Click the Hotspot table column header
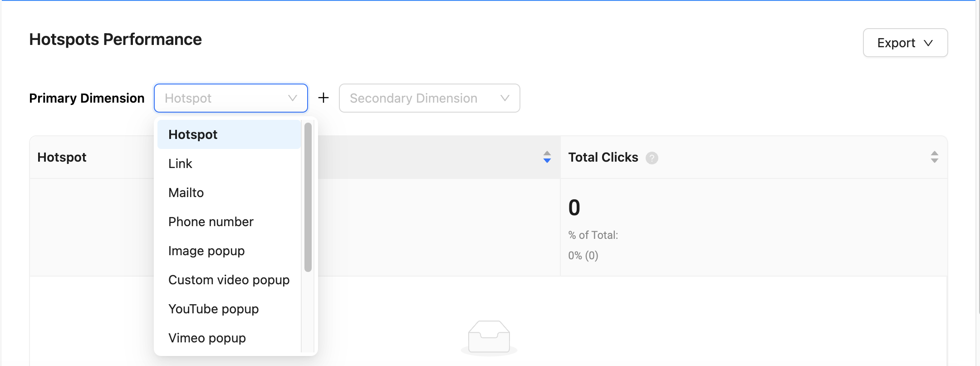 pyautogui.click(x=62, y=157)
